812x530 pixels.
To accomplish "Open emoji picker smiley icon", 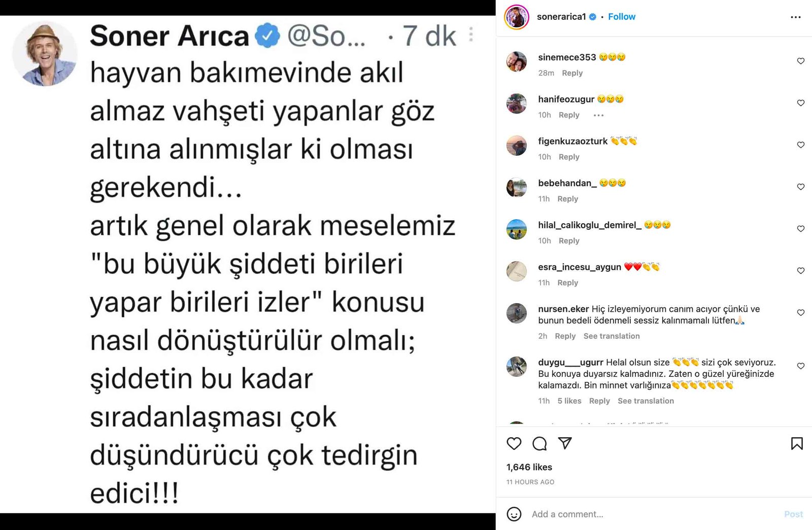I will 514,514.
